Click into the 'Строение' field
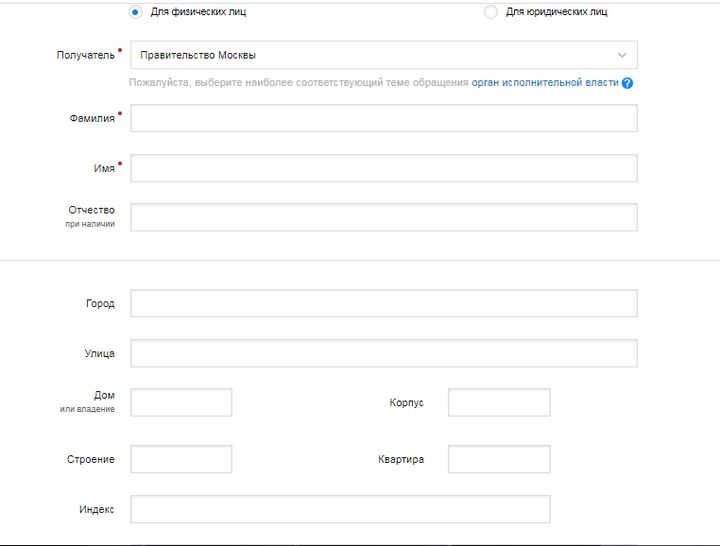720x546 pixels. point(181,459)
